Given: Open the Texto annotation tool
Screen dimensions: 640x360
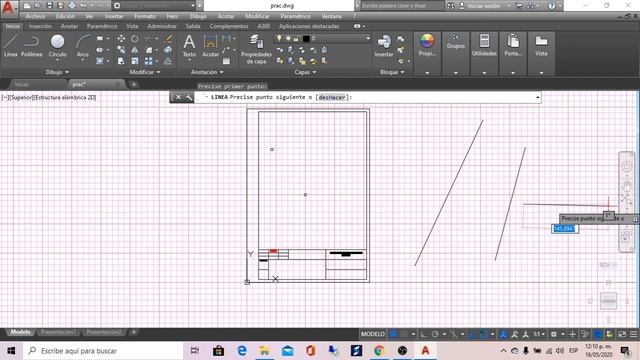Looking at the screenshot, I should pos(189,46).
